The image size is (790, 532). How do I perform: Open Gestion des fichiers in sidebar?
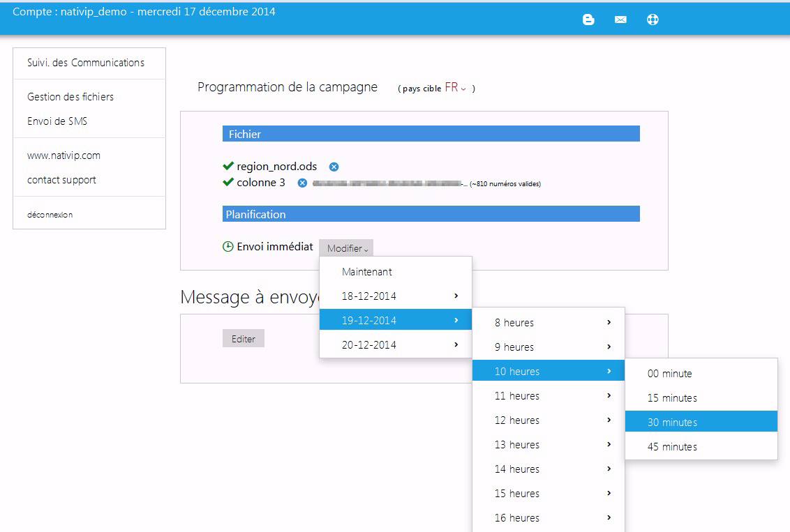[70, 97]
